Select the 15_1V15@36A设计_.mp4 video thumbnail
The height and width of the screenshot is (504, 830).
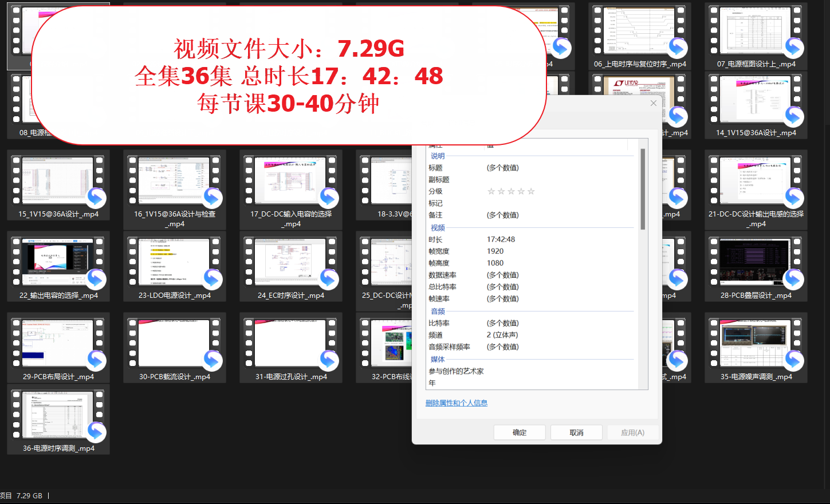coord(58,181)
